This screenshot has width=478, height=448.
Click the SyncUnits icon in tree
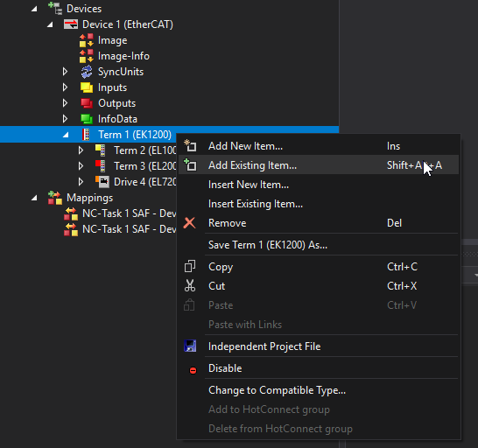[87, 72]
